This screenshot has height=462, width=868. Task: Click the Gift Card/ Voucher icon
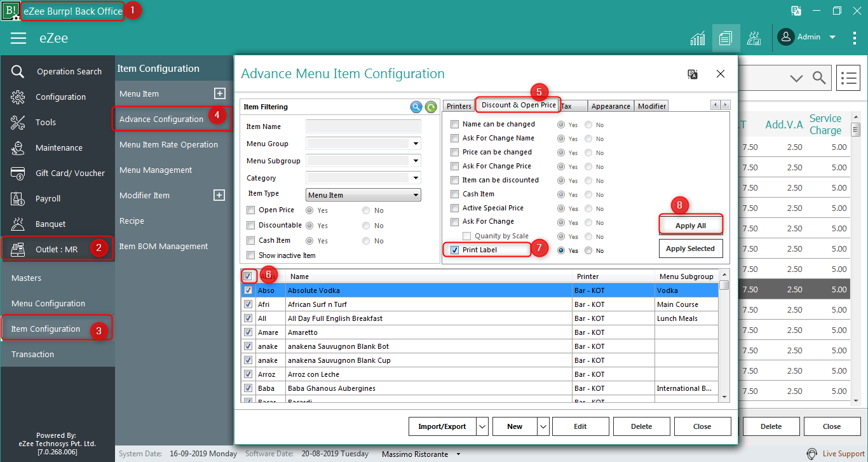coord(18,173)
